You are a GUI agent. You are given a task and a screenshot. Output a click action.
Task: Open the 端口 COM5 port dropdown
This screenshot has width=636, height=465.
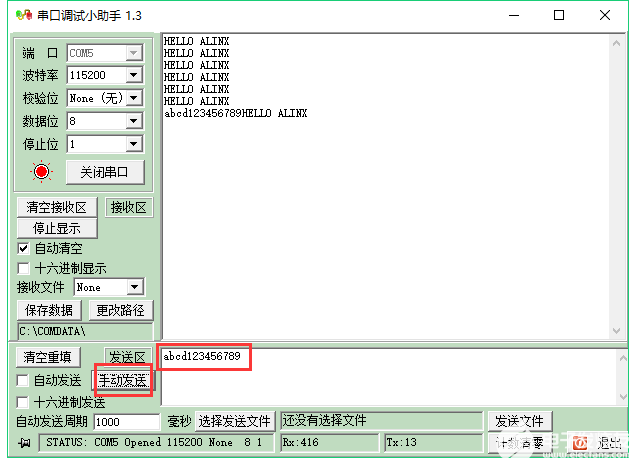(134, 53)
